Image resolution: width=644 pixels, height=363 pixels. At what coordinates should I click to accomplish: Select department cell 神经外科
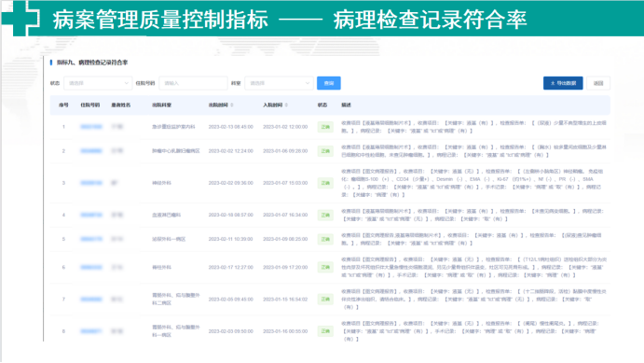tap(161, 183)
